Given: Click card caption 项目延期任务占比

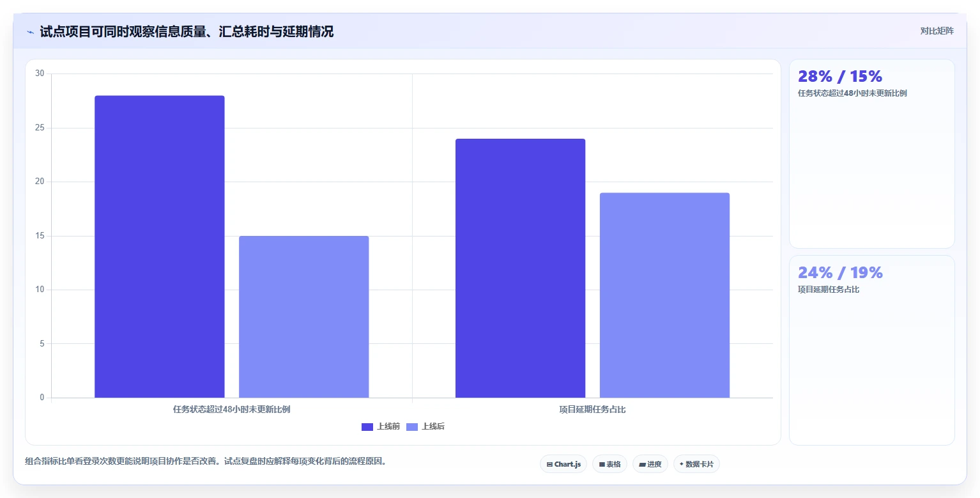Looking at the screenshot, I should point(829,290).
